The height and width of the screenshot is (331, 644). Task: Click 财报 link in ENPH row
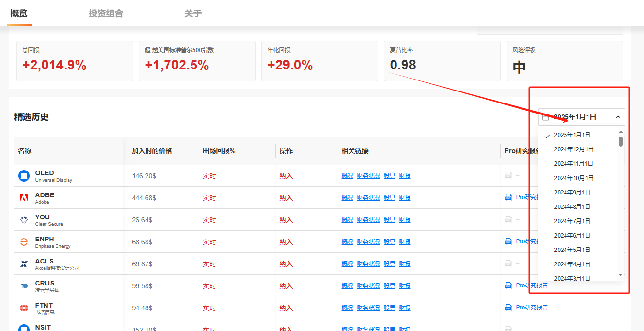(x=405, y=242)
